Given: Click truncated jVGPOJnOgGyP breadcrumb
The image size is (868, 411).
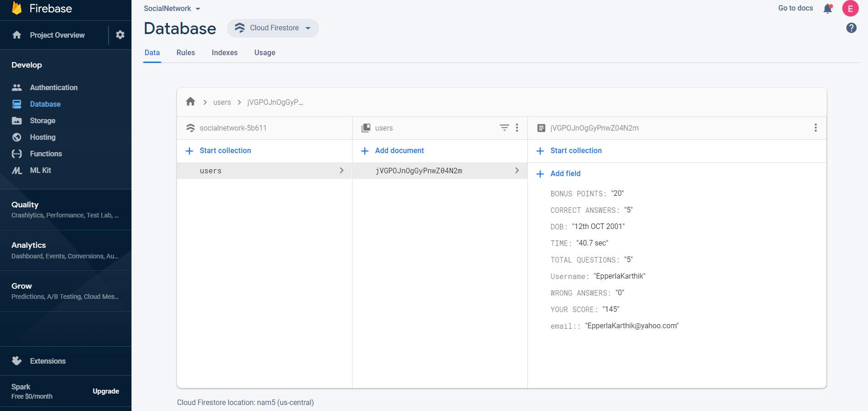Looking at the screenshot, I should click(275, 102).
